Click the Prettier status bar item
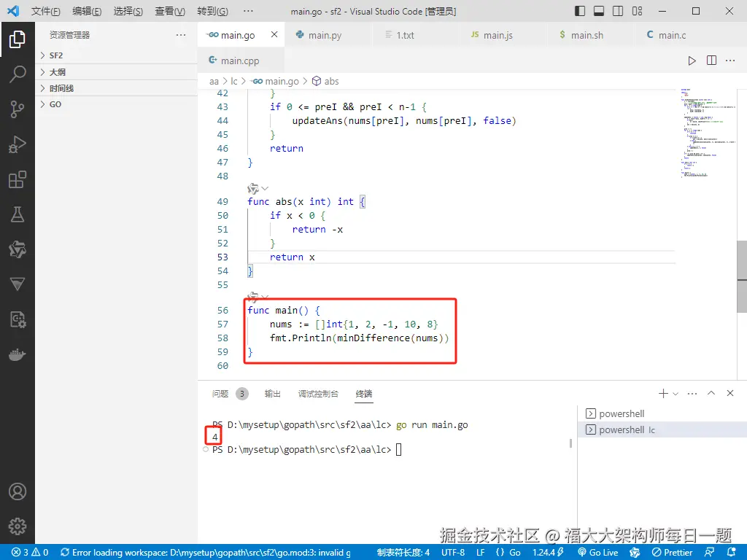This screenshot has height=560, width=747. (672, 553)
